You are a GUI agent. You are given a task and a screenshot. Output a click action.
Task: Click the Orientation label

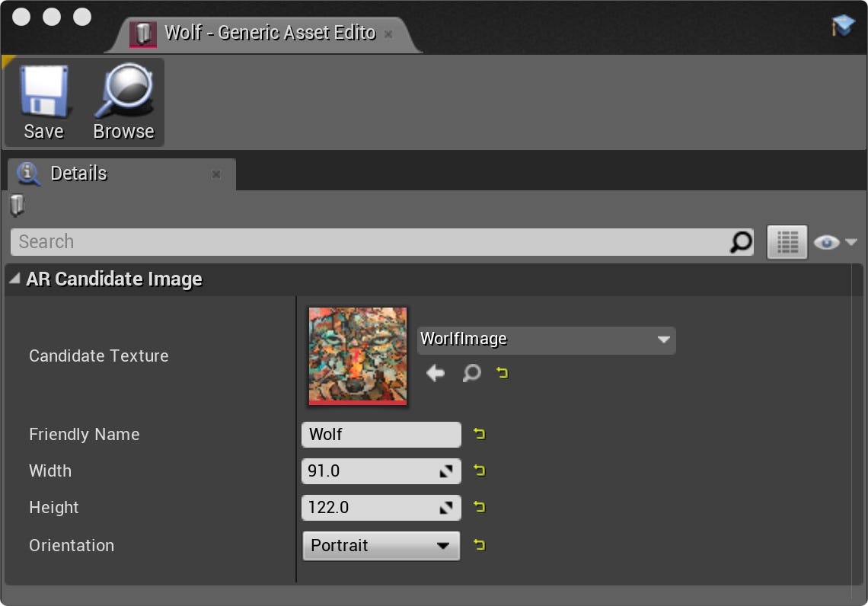point(72,546)
